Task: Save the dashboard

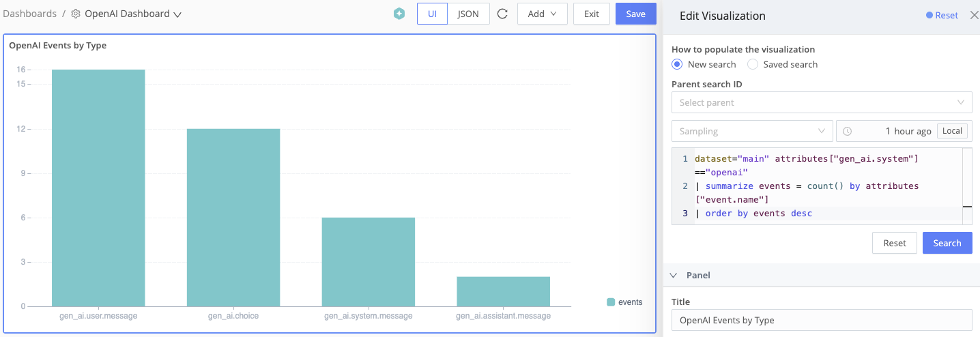Action: click(x=635, y=14)
